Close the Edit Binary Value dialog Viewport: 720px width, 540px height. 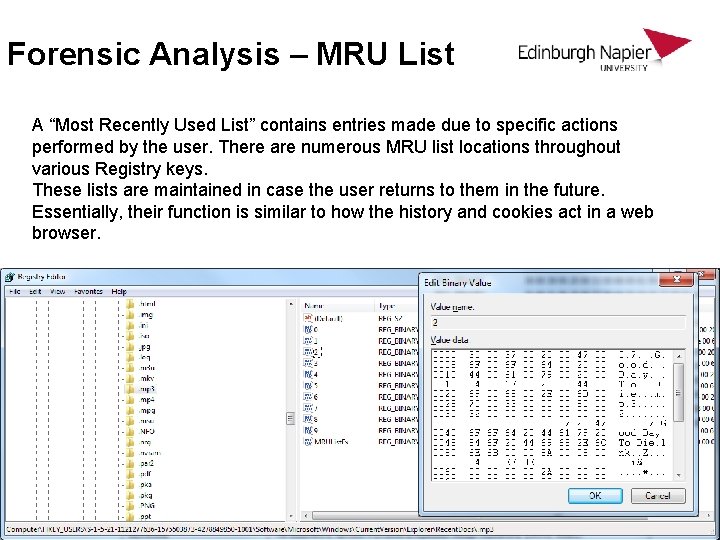click(x=676, y=279)
